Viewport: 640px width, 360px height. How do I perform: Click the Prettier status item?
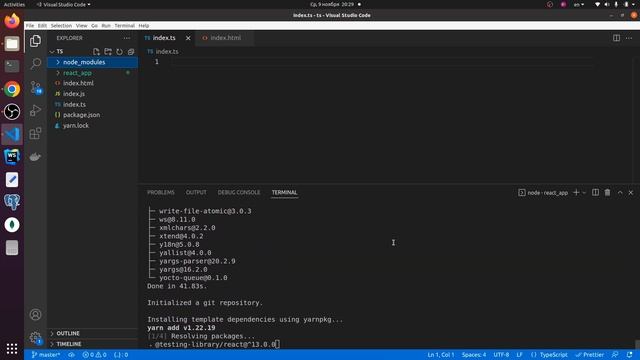tap(589, 355)
